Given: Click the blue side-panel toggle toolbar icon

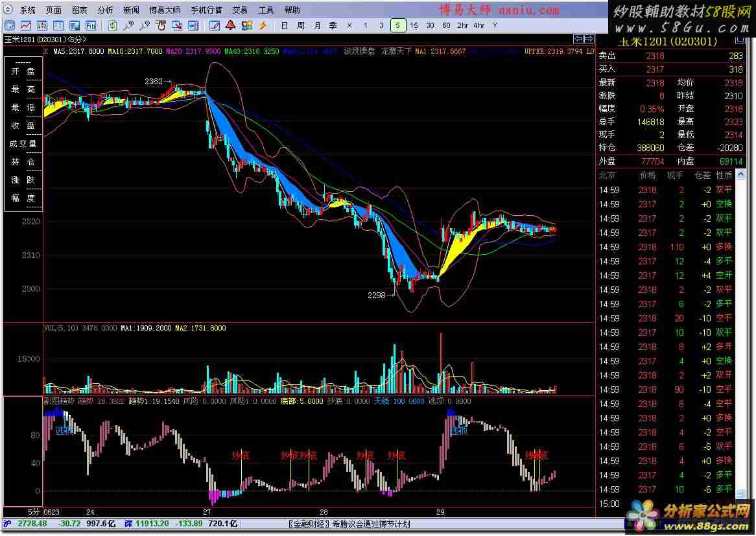Looking at the screenshot, I should tap(193, 25).
